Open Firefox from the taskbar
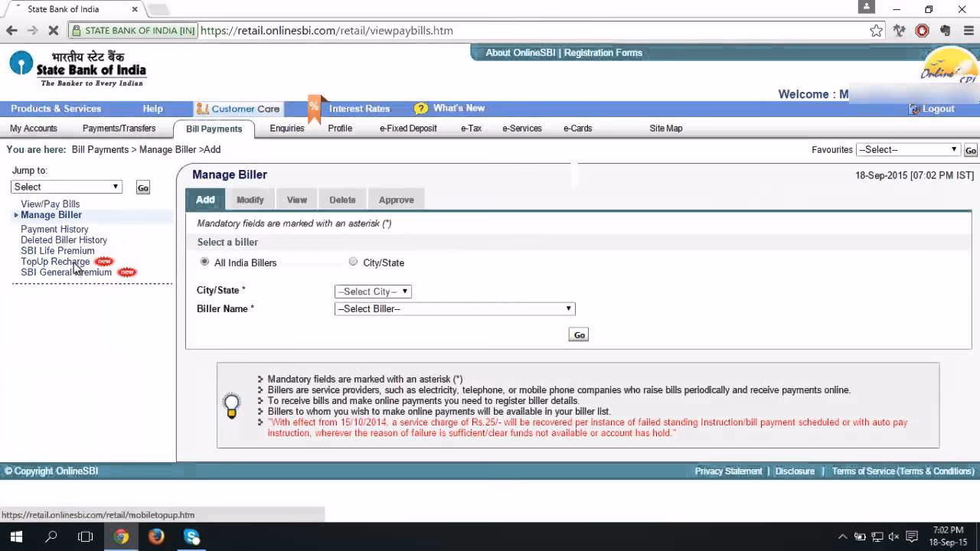980x551 pixels. point(156,536)
